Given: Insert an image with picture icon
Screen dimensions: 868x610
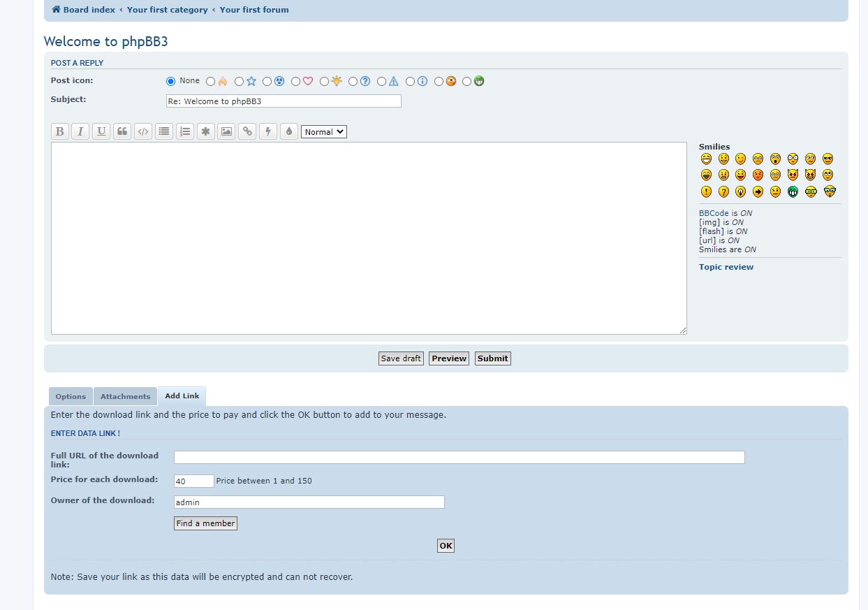Looking at the screenshot, I should point(226,131).
